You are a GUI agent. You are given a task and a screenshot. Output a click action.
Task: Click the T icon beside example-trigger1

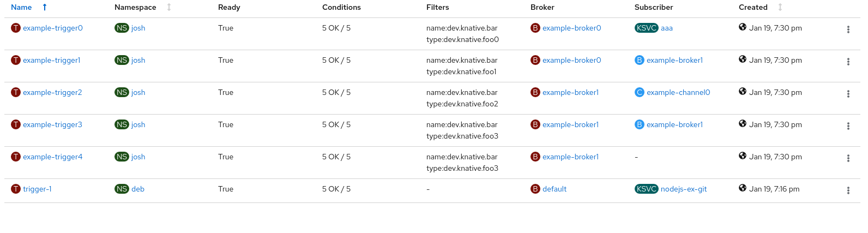point(16,60)
